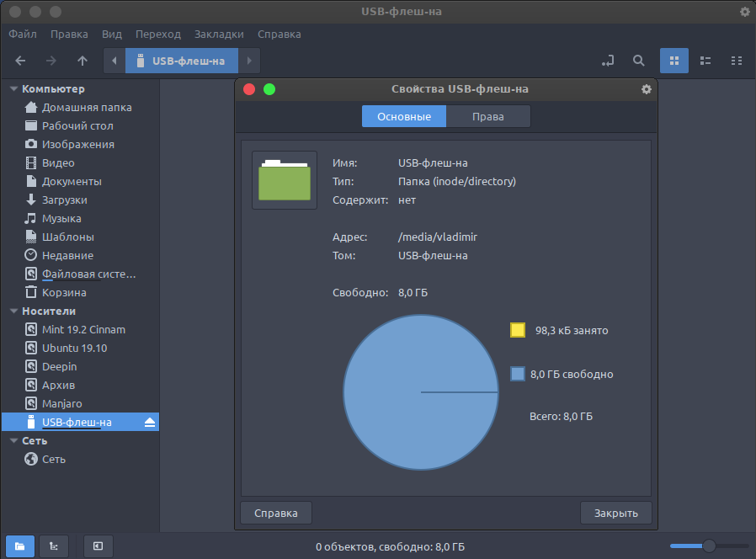
Task: Switch to the Права tab
Action: point(488,117)
